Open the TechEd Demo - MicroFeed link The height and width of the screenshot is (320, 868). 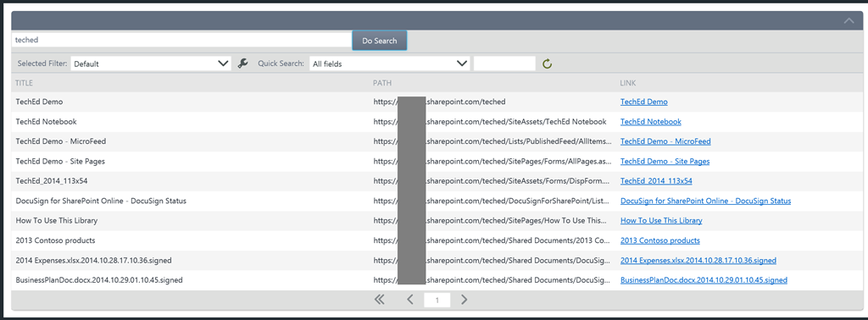(665, 141)
